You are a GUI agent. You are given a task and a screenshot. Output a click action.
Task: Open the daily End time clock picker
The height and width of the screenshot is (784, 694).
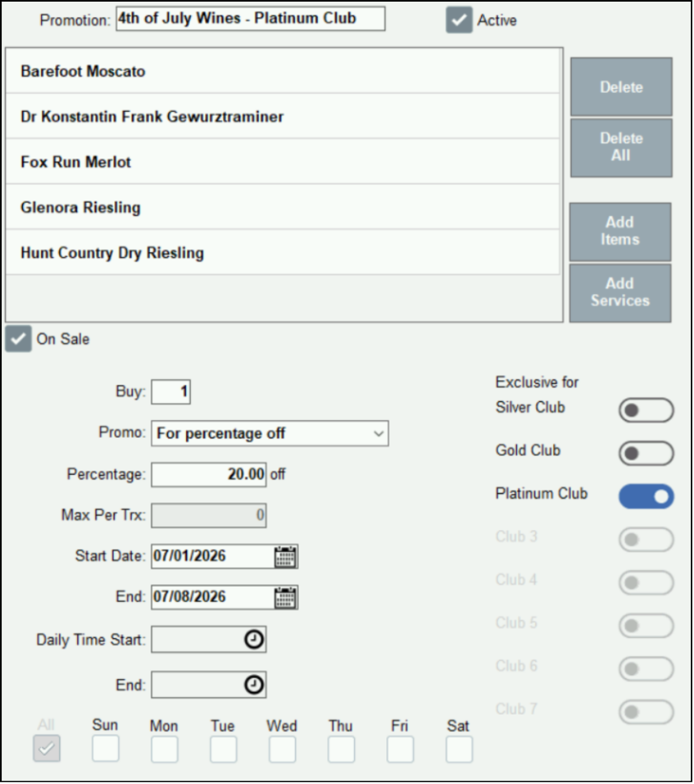(x=254, y=686)
